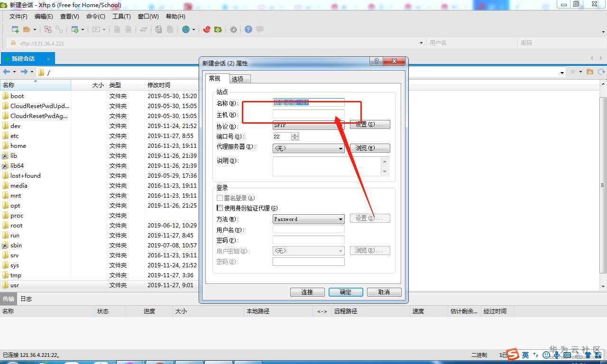
Task: Select the etc folder row
Action: click(x=100, y=136)
